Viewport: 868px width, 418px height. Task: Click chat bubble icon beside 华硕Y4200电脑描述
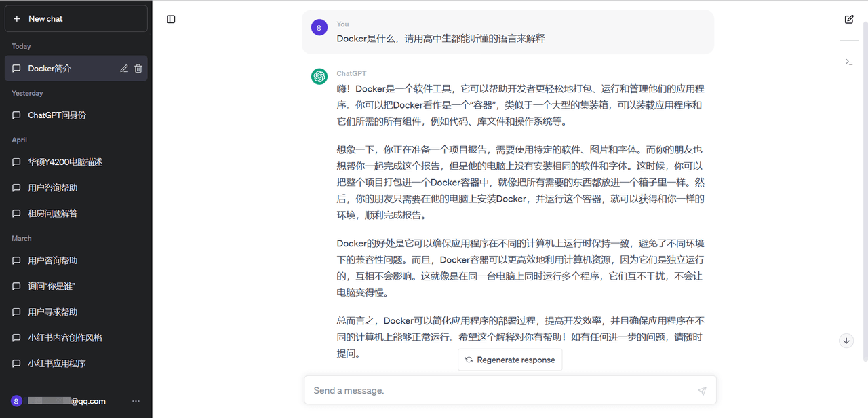coord(17,162)
